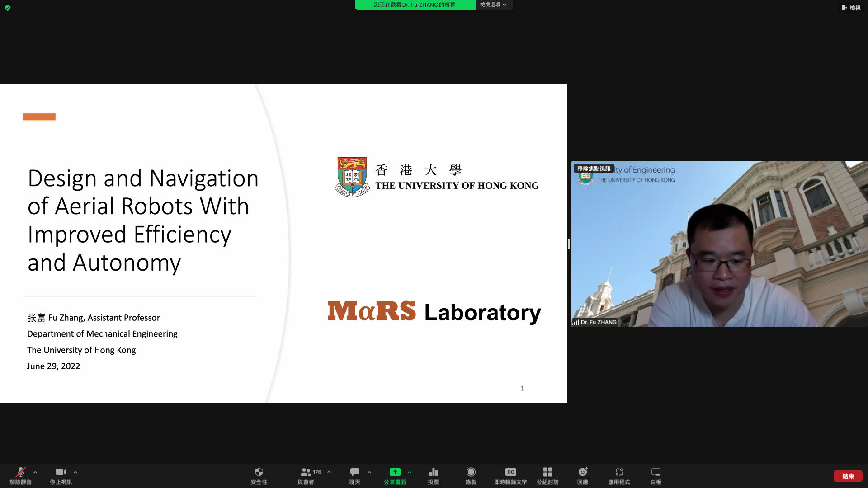Screen dimensions: 868x488
Task: Click the panel divider handle beside slide
Action: [569, 244]
